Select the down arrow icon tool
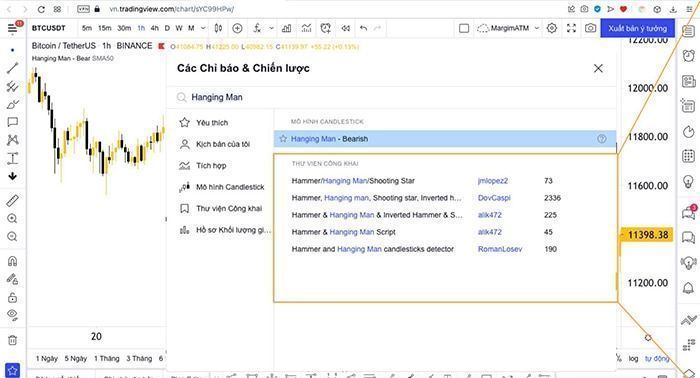Screen dimensions: 700x378 [12, 176]
